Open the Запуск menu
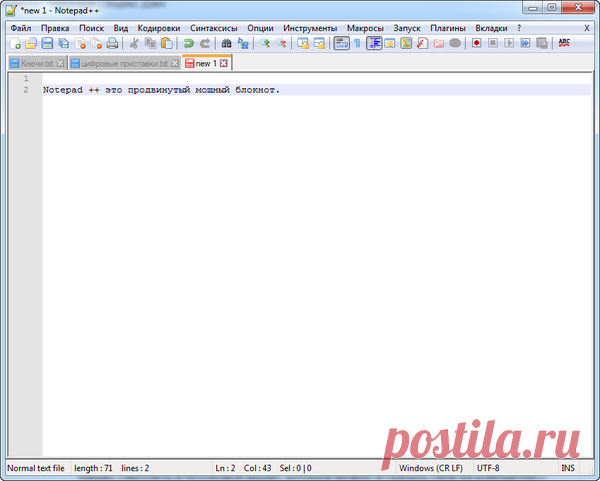 pos(407,28)
